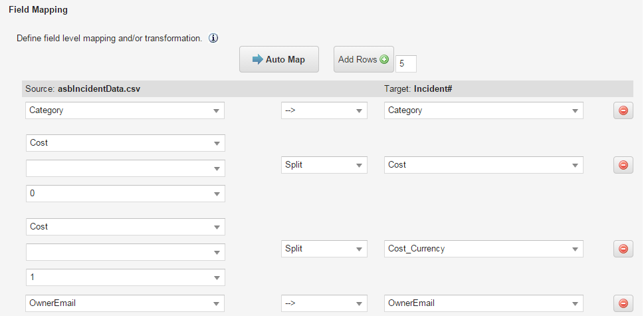Open the OwnerEmail source field dropdown
The width and height of the screenshot is (644, 316).
[125, 303]
